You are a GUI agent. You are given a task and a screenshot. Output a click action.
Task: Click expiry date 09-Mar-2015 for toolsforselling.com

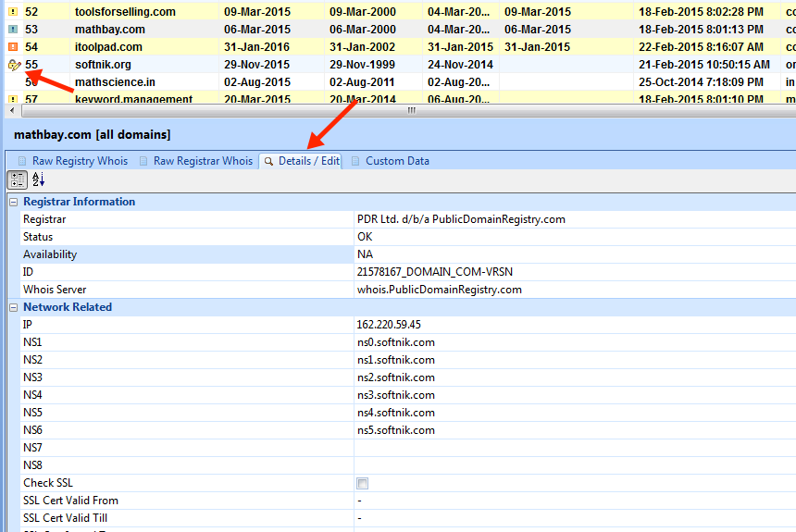257,12
